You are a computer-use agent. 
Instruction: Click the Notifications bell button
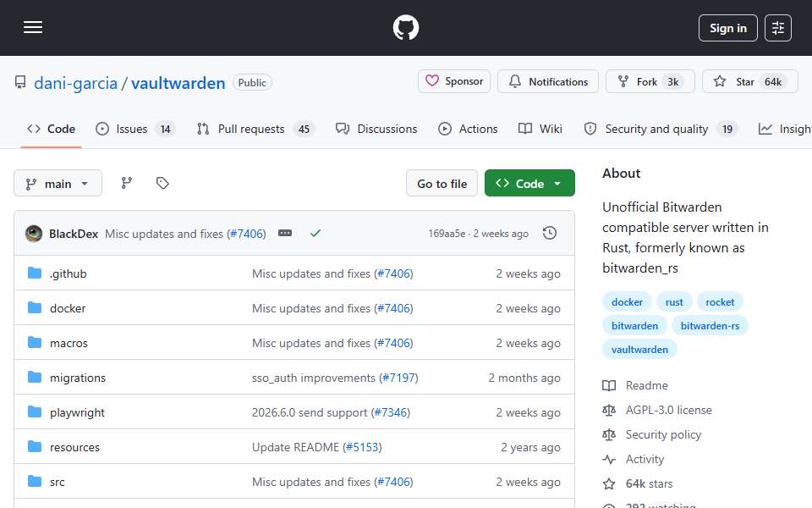click(548, 82)
